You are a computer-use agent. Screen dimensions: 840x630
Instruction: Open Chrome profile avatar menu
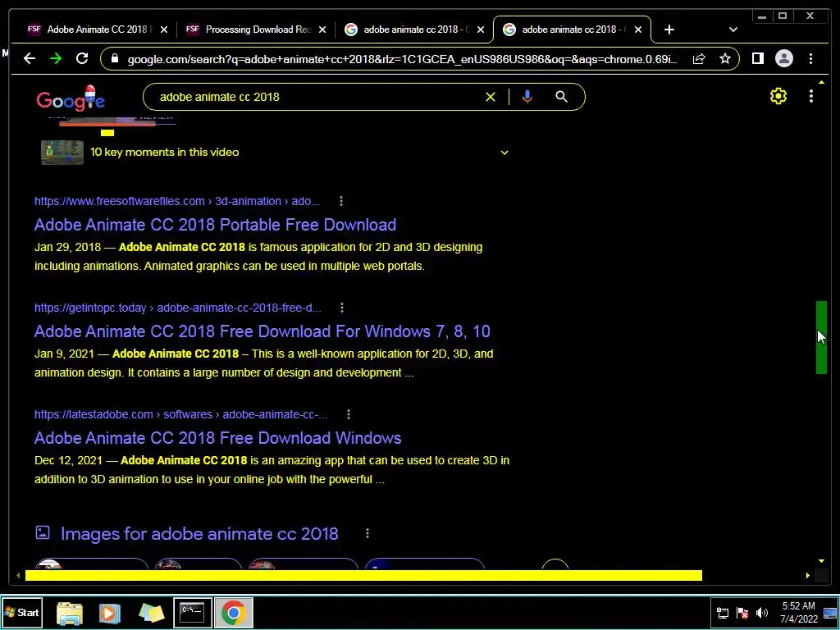point(783,58)
